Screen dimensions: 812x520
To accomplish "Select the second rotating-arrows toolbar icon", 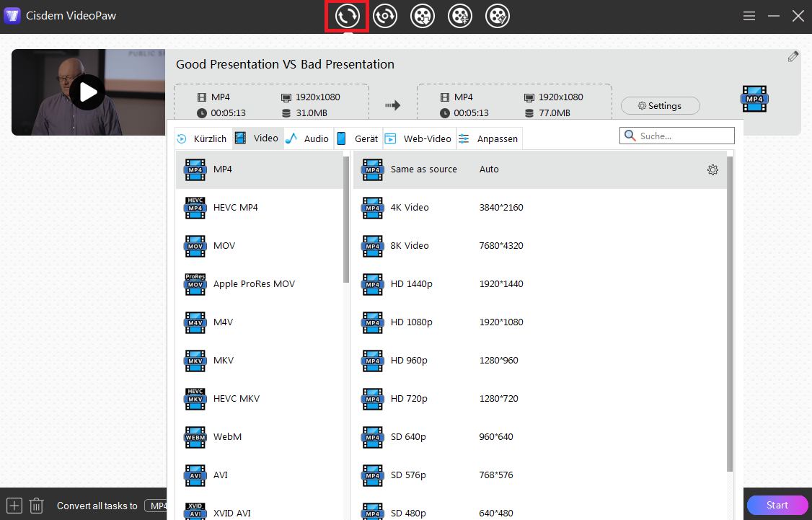I will click(384, 15).
